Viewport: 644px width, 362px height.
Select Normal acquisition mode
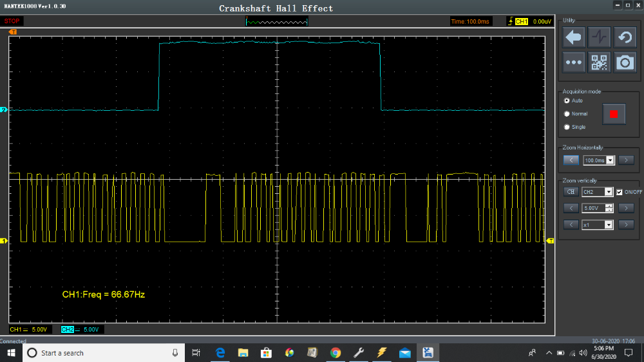[567, 114]
